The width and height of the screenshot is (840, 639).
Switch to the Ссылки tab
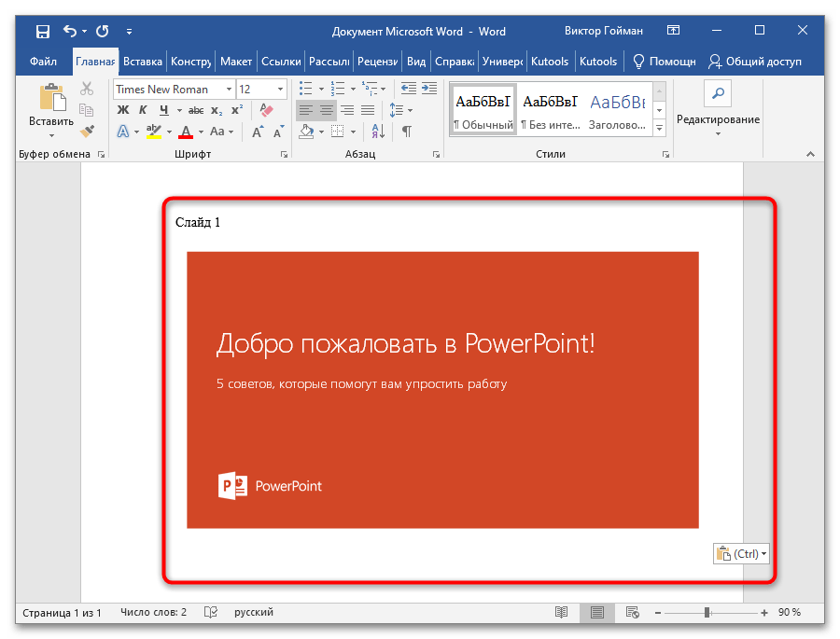point(281,62)
